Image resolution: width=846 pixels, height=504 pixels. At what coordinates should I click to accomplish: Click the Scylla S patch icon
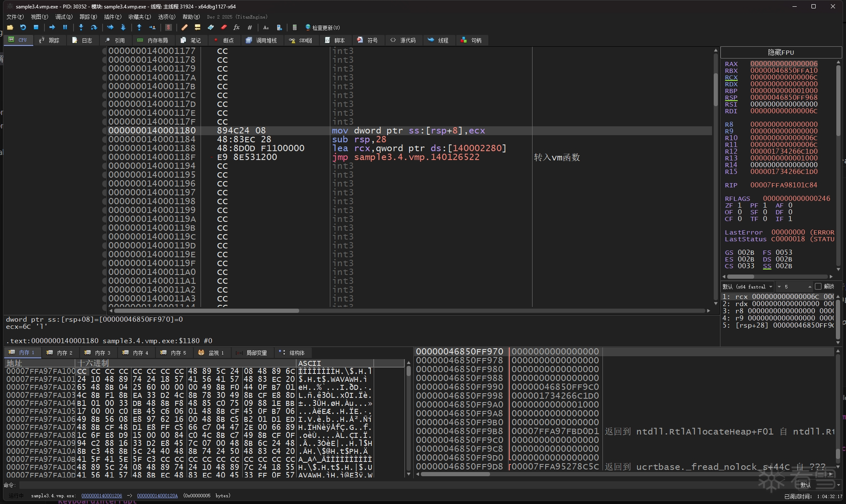tap(169, 27)
